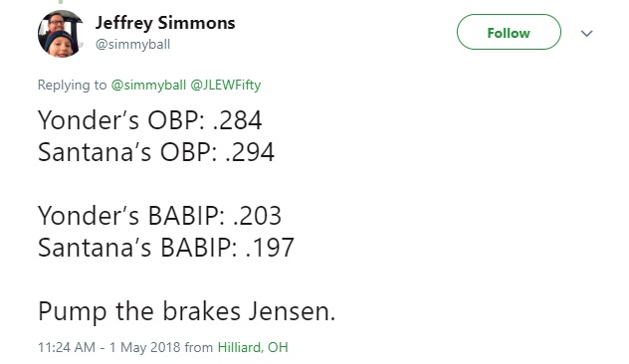Click the "Pump the brakes Jensen." text
Screen dimensions: 629x364
pos(186,311)
